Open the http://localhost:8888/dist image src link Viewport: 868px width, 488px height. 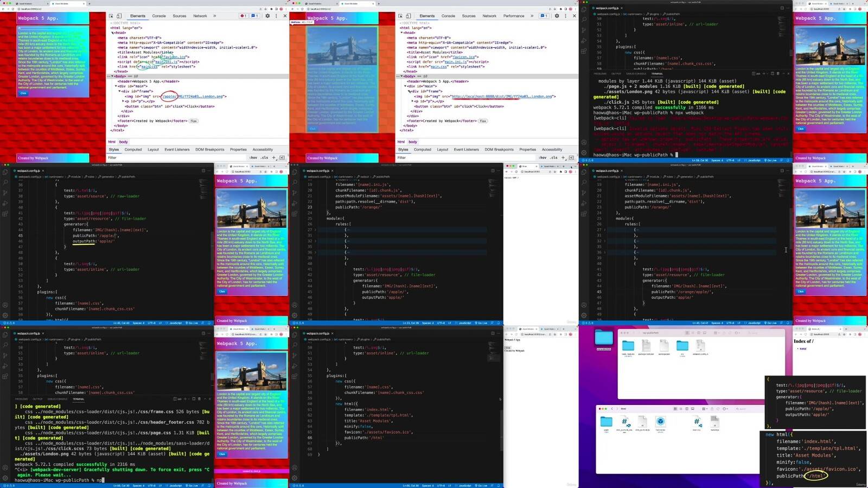pos(502,97)
